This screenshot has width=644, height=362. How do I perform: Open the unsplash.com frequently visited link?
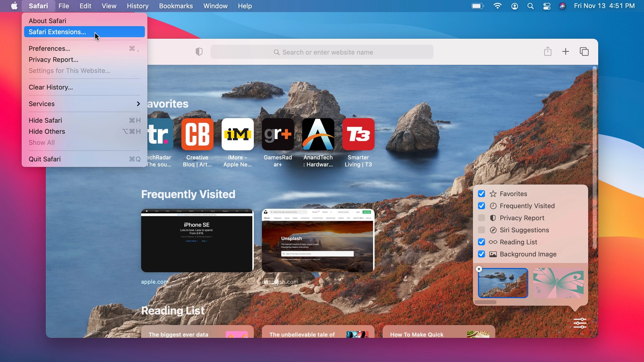(280, 282)
